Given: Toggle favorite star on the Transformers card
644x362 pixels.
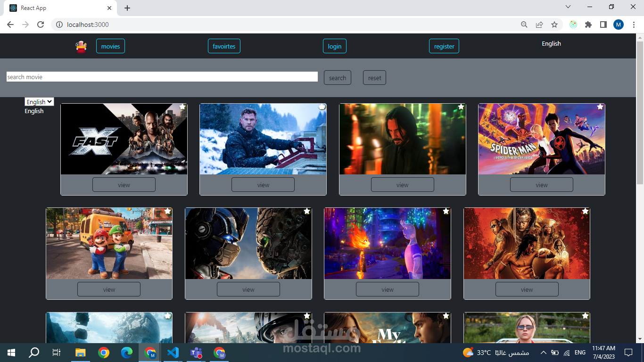Looking at the screenshot, I should [307, 211].
